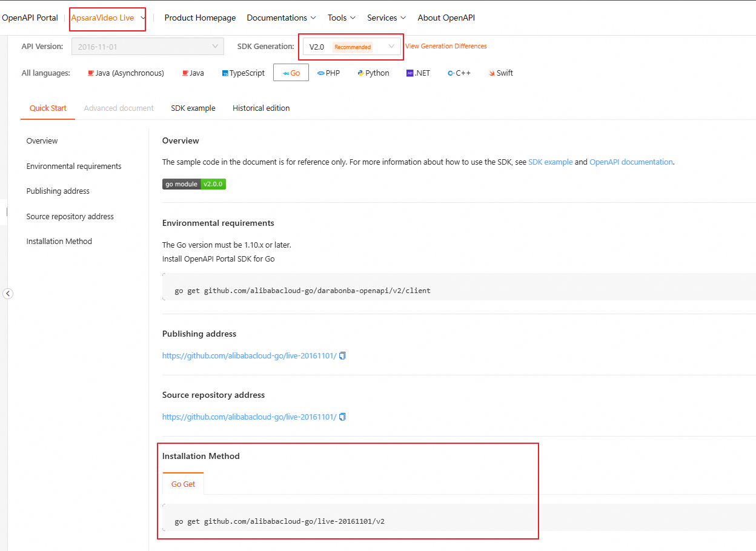This screenshot has height=551, width=756.
Task: Expand the Documentations menu
Action: pos(281,18)
